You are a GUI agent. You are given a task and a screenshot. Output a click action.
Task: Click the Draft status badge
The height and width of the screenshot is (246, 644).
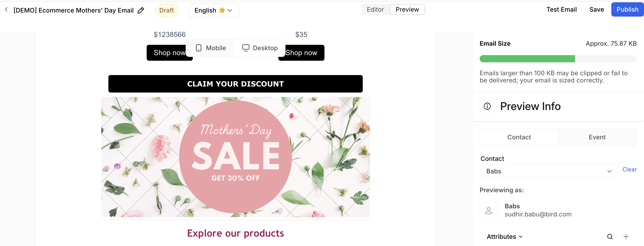pyautogui.click(x=166, y=10)
